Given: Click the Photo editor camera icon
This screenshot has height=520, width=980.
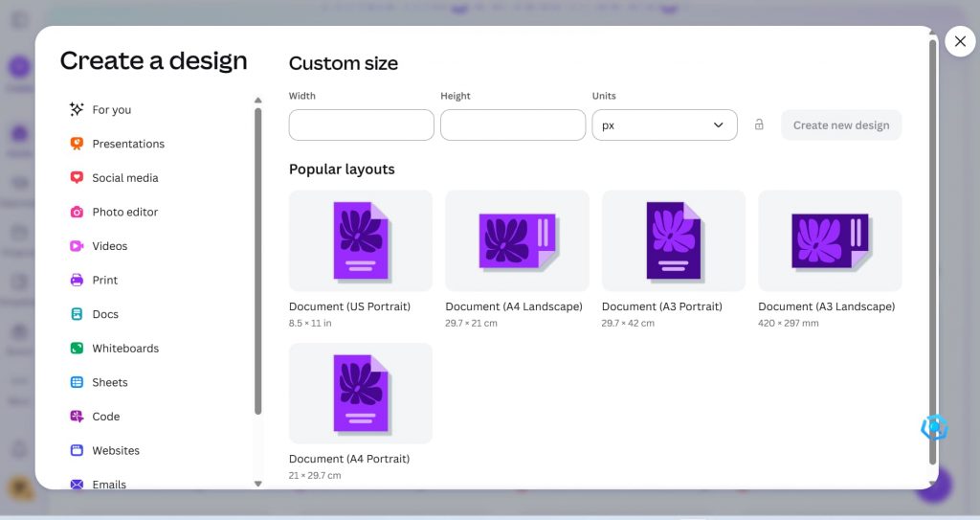Looking at the screenshot, I should tap(77, 213).
